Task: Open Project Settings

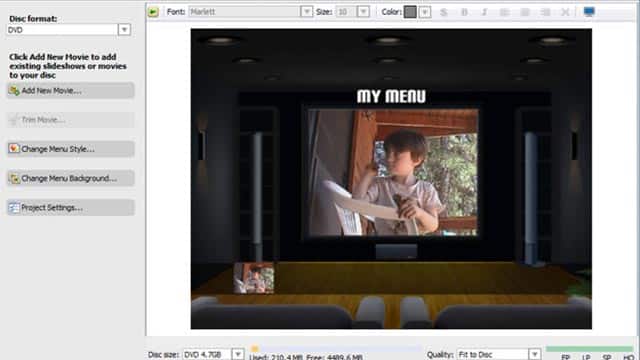Action: (x=70, y=208)
